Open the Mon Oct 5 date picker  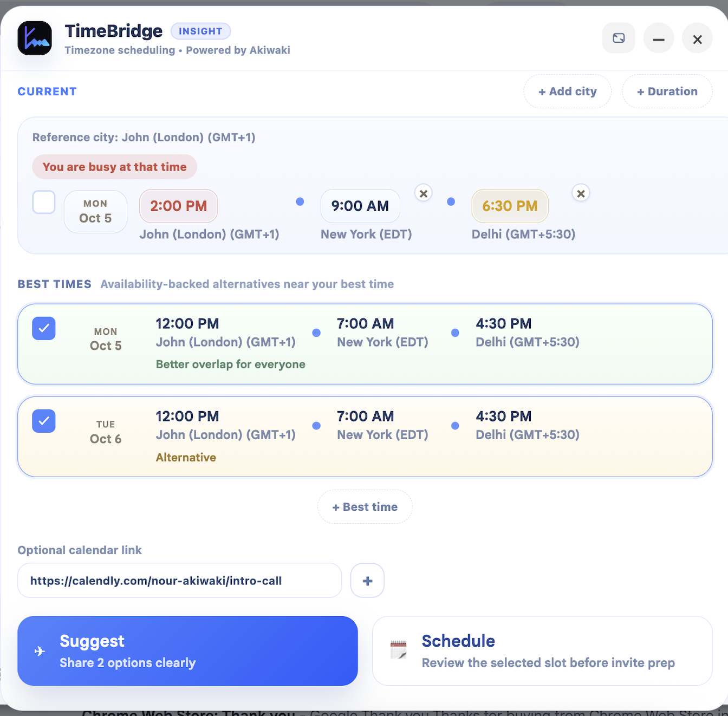click(95, 212)
